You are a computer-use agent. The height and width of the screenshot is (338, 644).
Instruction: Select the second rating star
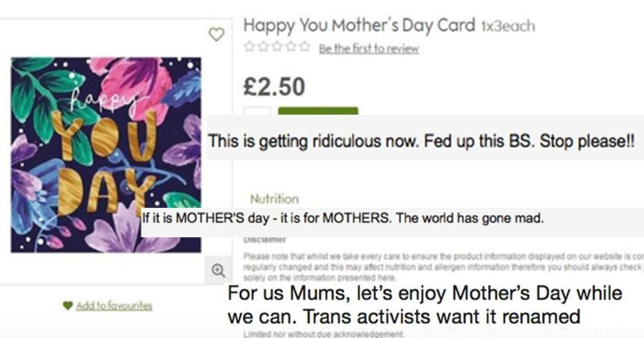pos(263,48)
